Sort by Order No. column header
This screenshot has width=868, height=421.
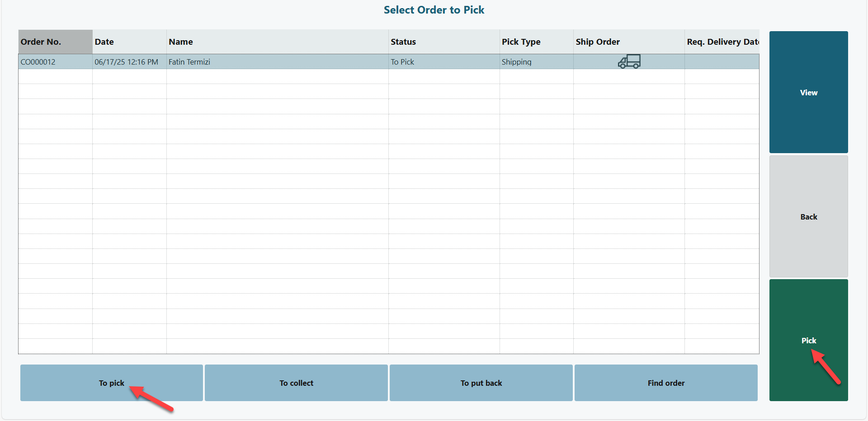[41, 42]
